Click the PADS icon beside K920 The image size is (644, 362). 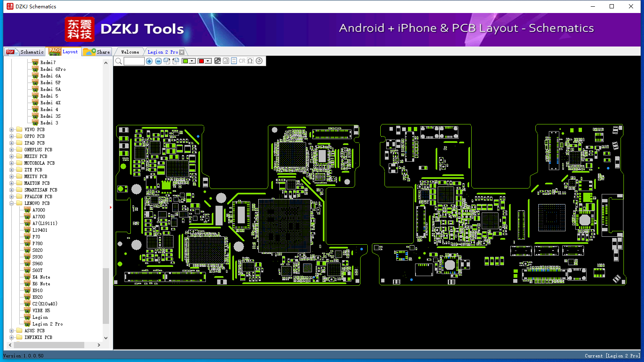[x=27, y=297]
